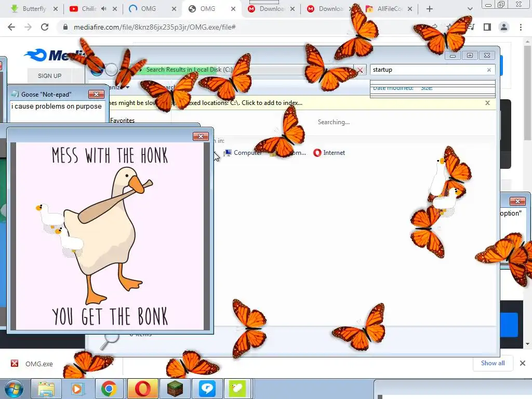Click the page vertical scrollbar
532x399 pixels.
click(x=527, y=94)
